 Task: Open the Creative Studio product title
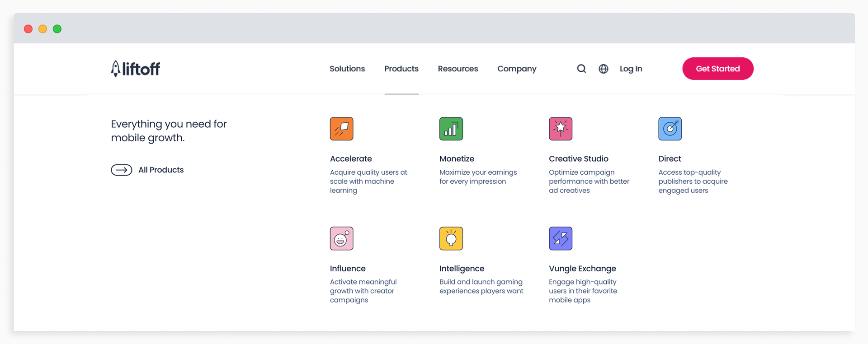(x=579, y=158)
